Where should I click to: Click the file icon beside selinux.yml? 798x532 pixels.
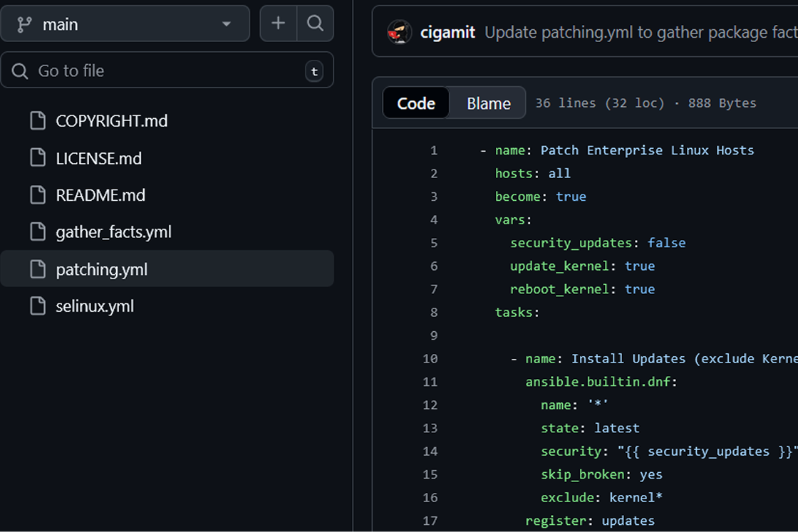click(x=38, y=306)
